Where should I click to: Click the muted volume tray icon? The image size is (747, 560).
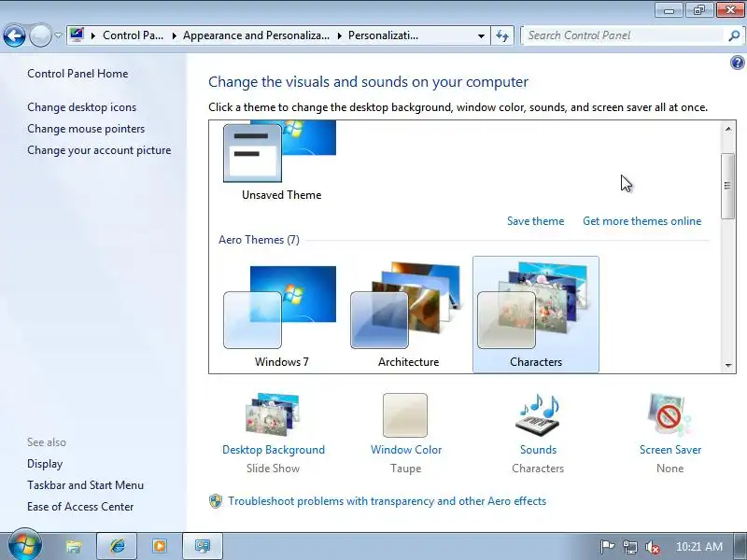[x=652, y=548]
